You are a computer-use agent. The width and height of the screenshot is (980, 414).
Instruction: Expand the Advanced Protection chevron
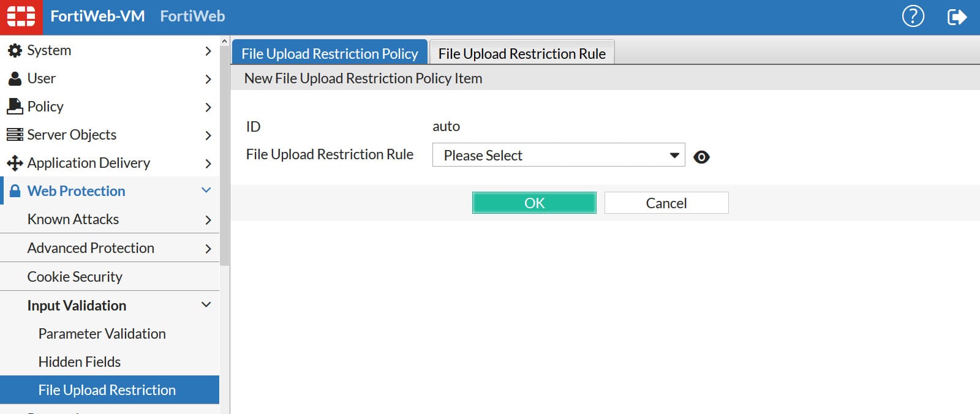208,249
